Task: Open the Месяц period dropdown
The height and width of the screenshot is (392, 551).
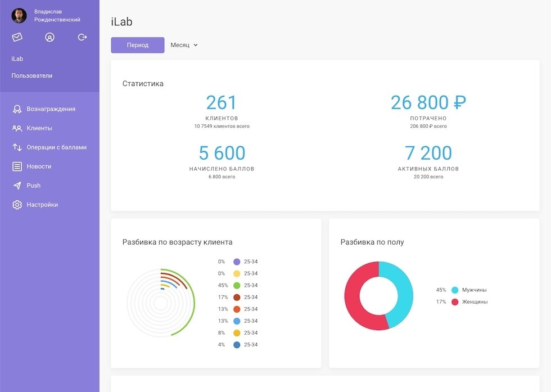Action: click(x=184, y=45)
